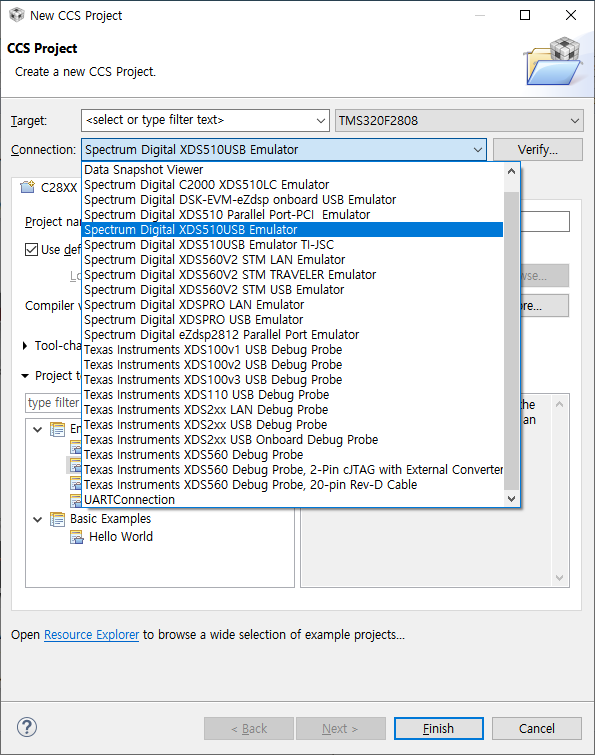Switch to the C28XX tab
The width and height of the screenshot is (595, 755).
(48, 187)
